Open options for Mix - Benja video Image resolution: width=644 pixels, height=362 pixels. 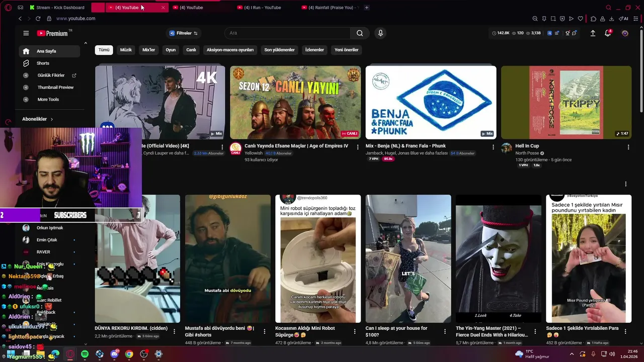coord(493,147)
